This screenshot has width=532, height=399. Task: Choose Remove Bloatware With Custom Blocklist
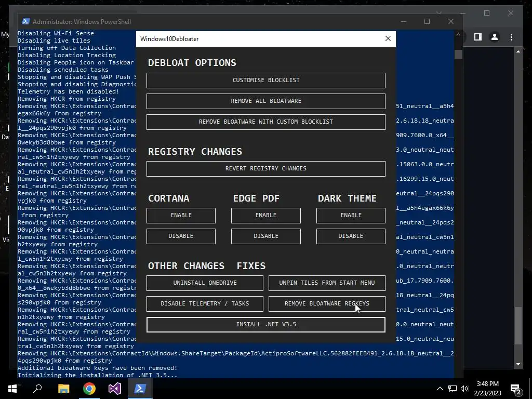266,122
